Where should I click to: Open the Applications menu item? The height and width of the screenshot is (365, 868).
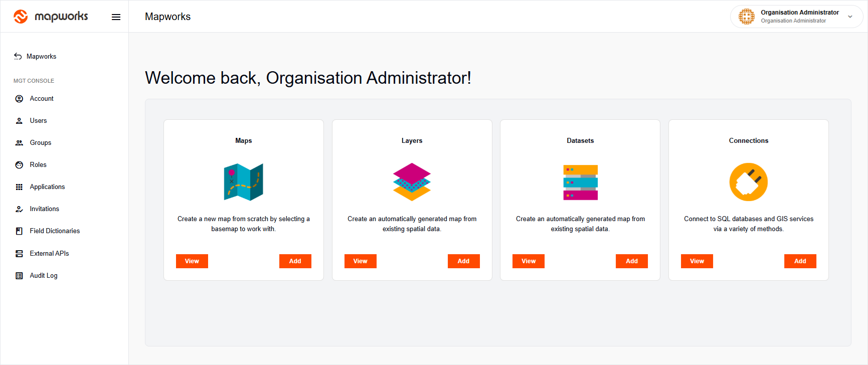click(47, 187)
